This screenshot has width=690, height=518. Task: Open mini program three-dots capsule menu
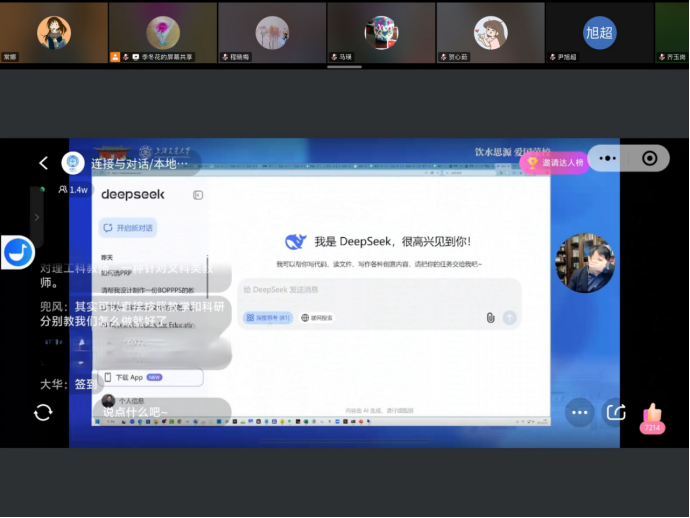tap(607, 158)
